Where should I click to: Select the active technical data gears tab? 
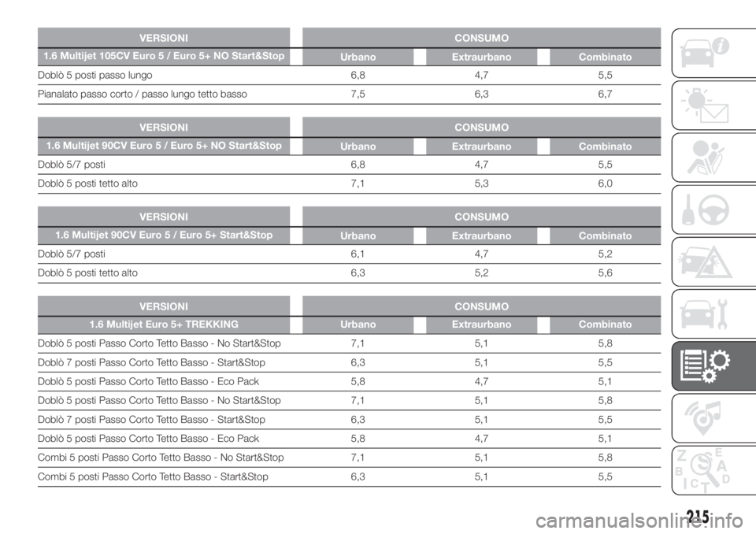pos(713,365)
